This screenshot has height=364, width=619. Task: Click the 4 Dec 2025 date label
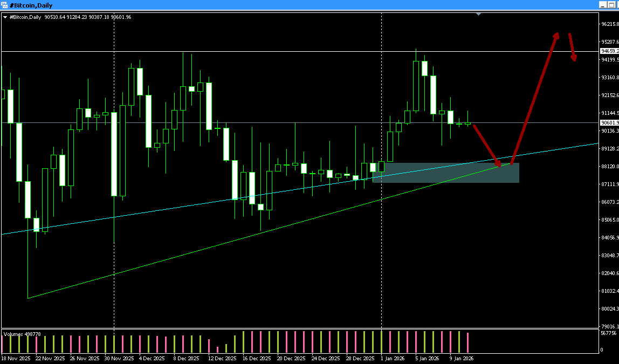pyautogui.click(x=152, y=359)
